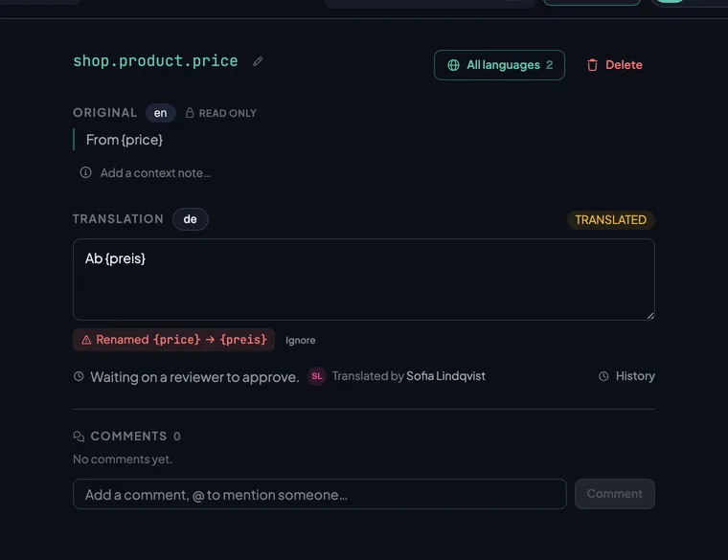The image size is (728, 560).
Task: Click the TRANSLATED status badge
Action: (610, 220)
